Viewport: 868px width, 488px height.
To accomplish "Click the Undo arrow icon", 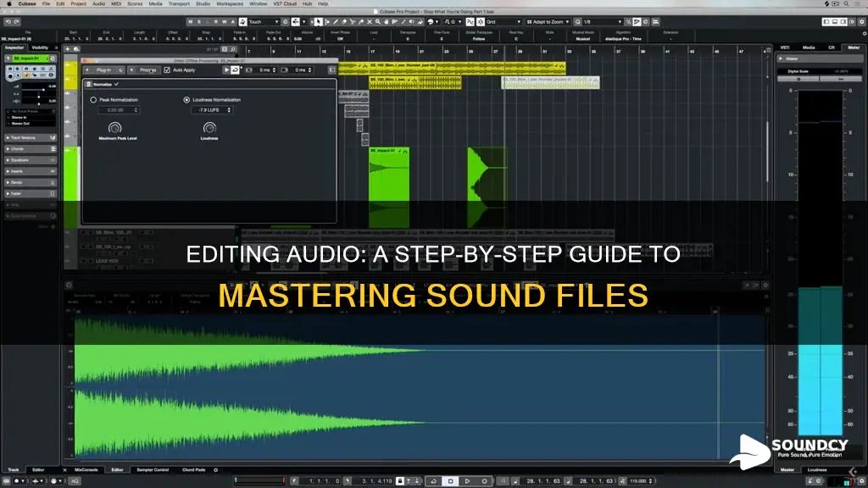I will 8,21.
